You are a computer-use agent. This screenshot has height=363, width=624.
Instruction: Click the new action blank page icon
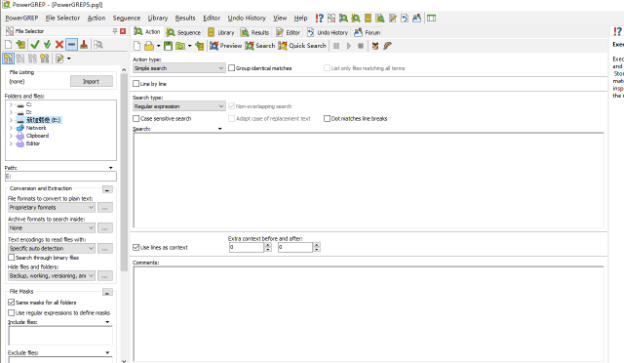(137, 46)
